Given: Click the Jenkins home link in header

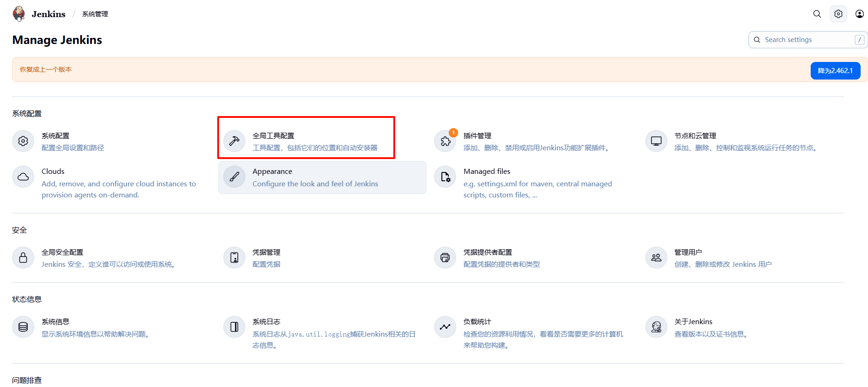Looking at the screenshot, I should tap(49, 14).
